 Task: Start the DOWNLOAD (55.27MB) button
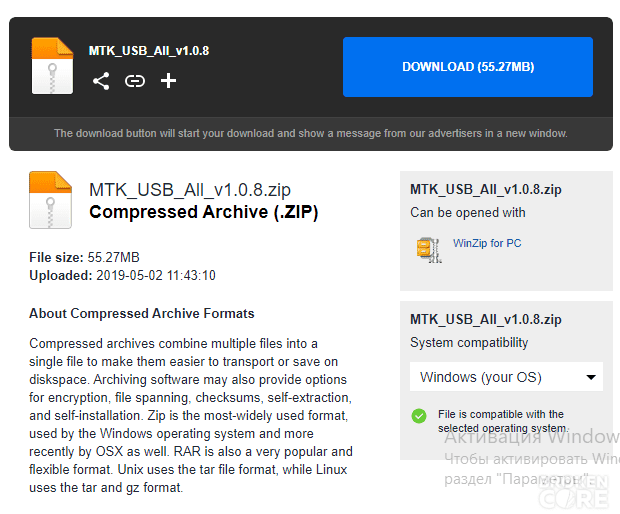(x=468, y=67)
